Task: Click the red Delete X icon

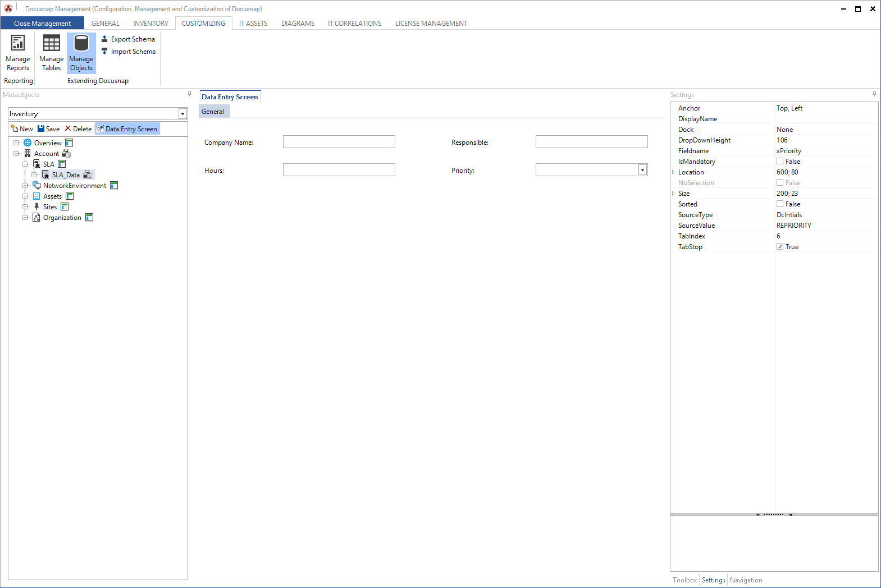Action: [x=68, y=128]
